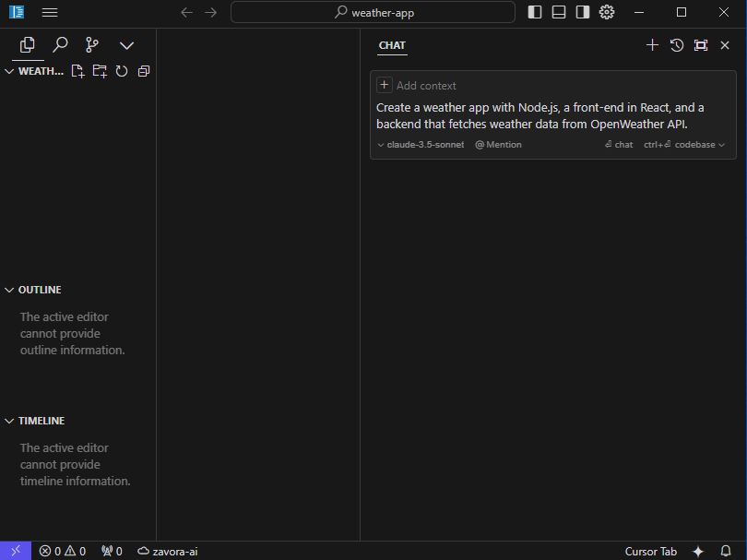Open remote window status bar button

16,551
